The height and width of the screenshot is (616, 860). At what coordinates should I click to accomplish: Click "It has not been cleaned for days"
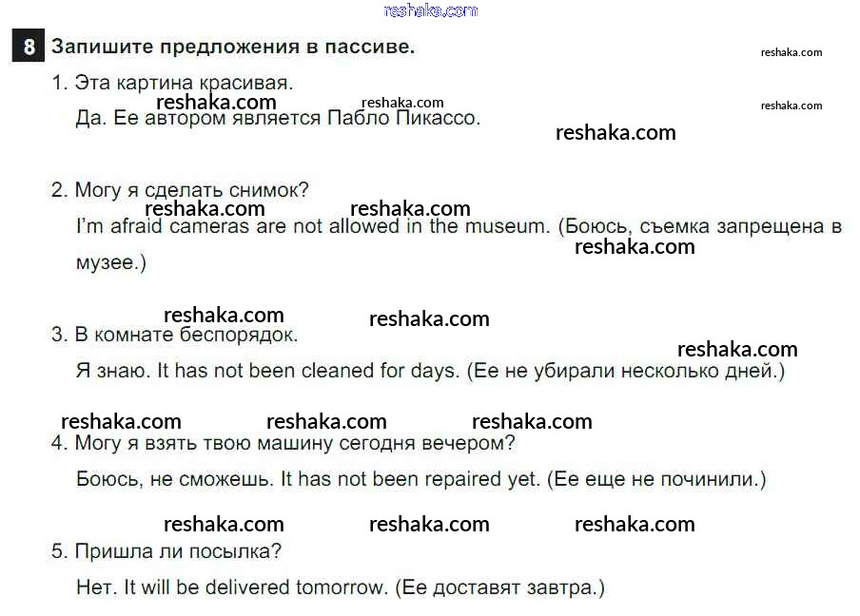[x=308, y=371]
